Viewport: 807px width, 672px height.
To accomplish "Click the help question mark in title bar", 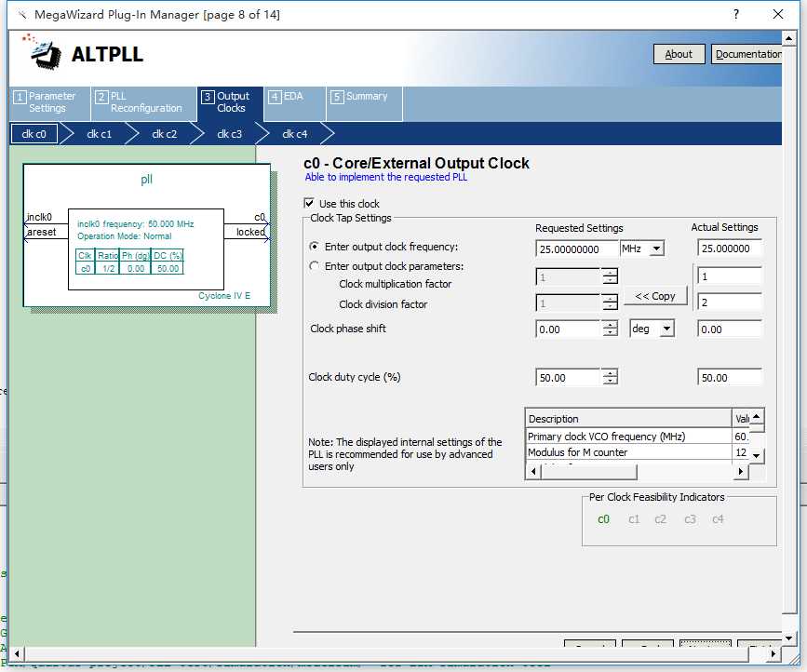I will [x=736, y=14].
